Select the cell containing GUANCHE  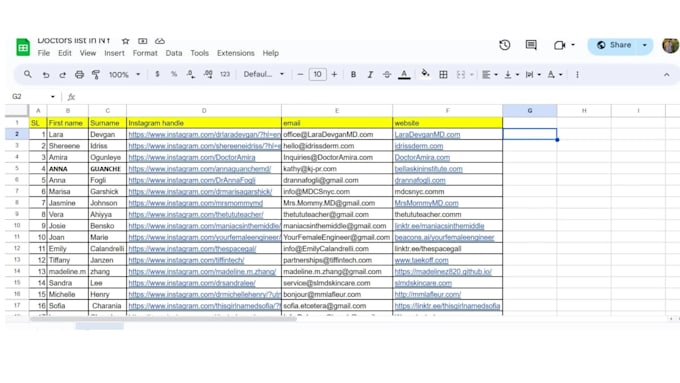click(x=107, y=169)
